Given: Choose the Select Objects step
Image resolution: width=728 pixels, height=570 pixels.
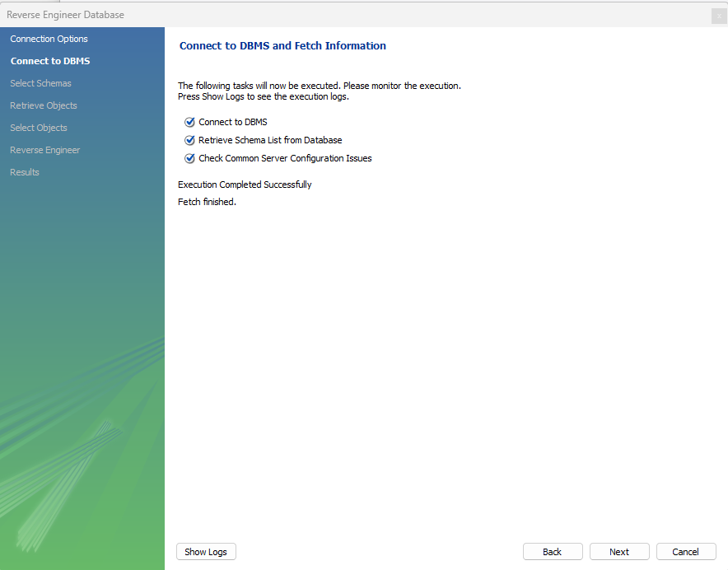Looking at the screenshot, I should (x=39, y=128).
